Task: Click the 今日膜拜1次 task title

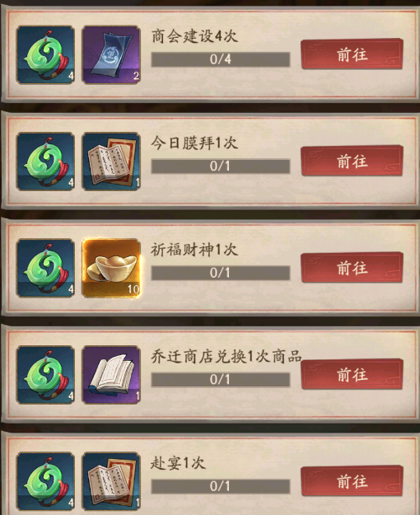Action: (x=194, y=143)
